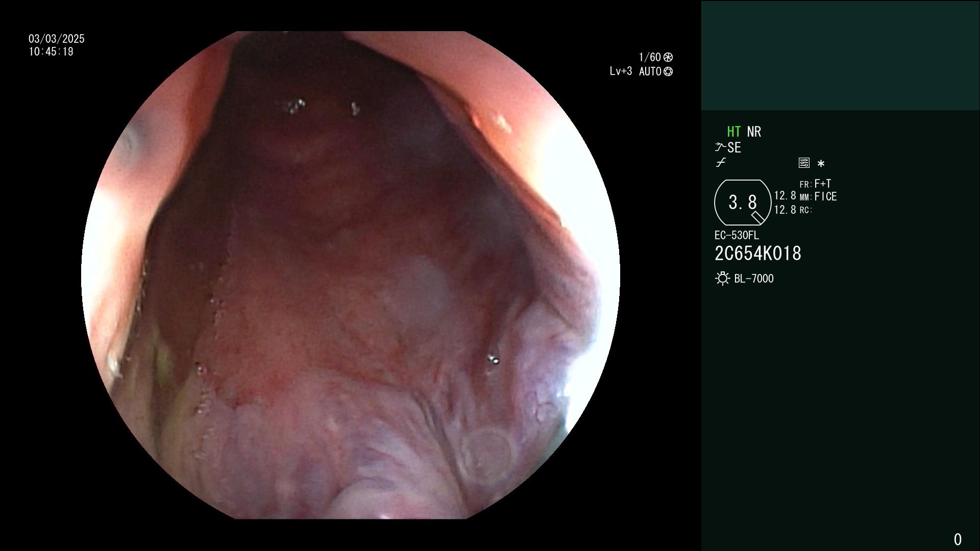Click the 1/60 shutter speed value
This screenshot has height=551, width=980.
click(x=650, y=57)
